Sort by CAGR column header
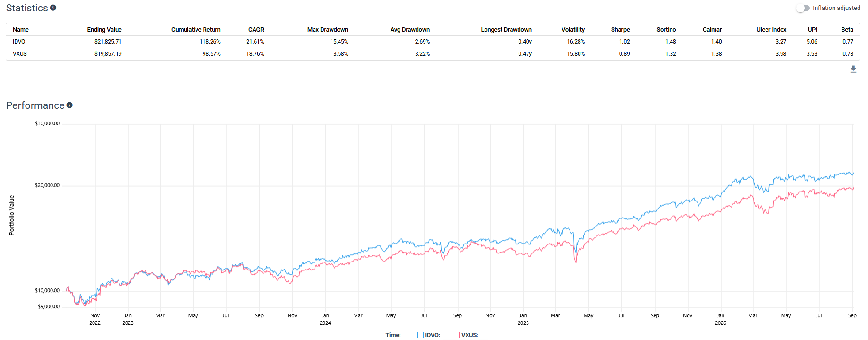Image resolution: width=868 pixels, height=340 pixels. pyautogui.click(x=256, y=29)
